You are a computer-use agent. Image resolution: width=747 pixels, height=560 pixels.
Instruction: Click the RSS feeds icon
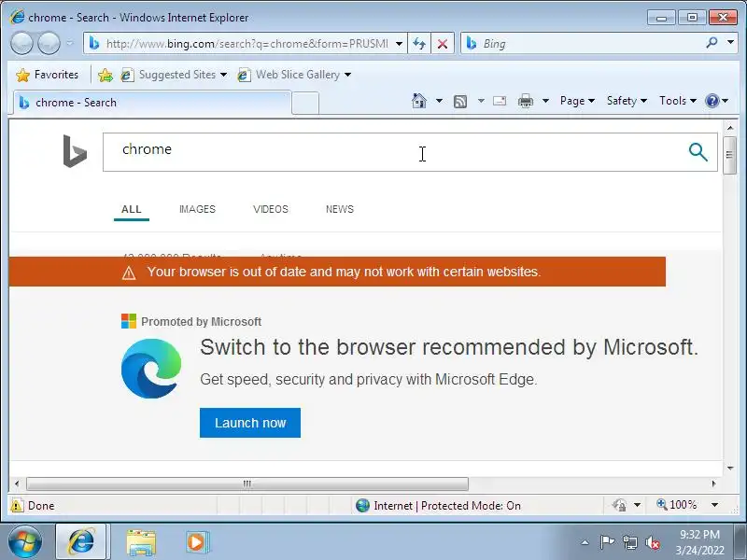[460, 102]
